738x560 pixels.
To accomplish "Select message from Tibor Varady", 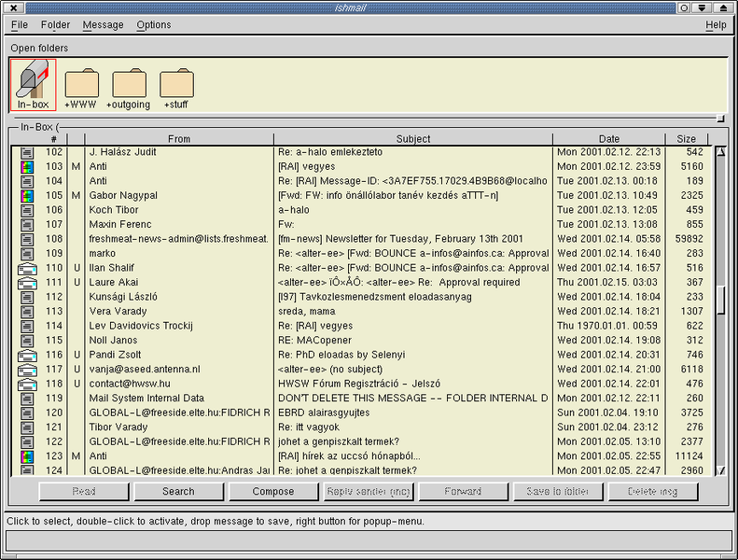I will [x=118, y=427].
